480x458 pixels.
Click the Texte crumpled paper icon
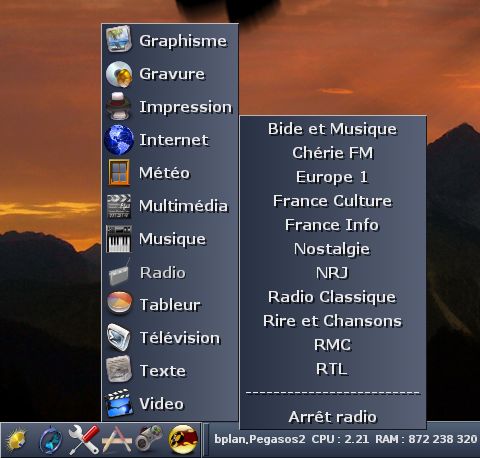tap(119, 369)
